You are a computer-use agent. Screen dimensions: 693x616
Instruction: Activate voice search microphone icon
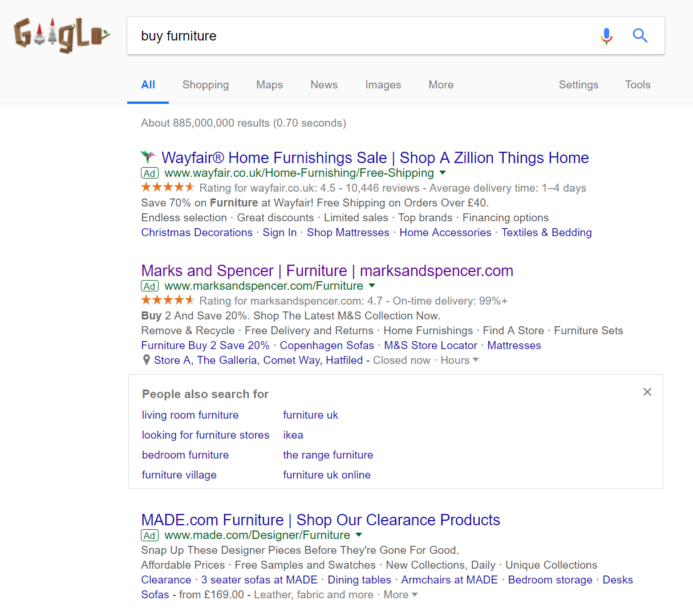606,36
